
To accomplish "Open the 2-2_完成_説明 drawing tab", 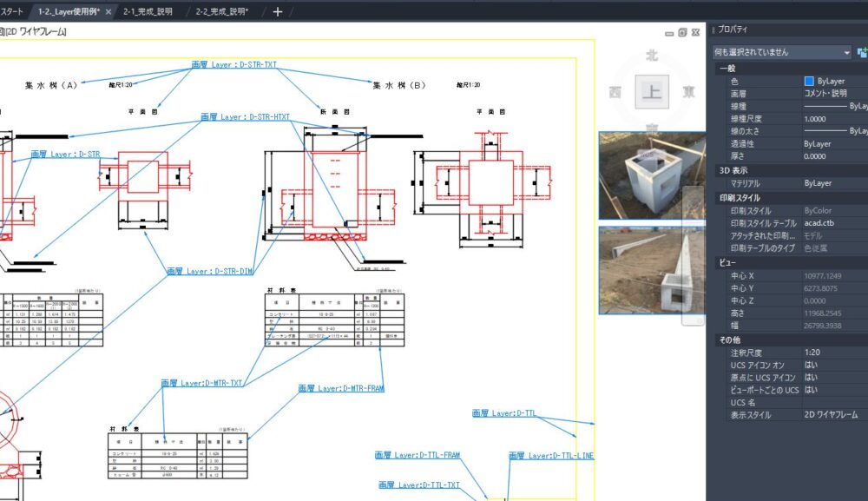I will tap(222, 11).
